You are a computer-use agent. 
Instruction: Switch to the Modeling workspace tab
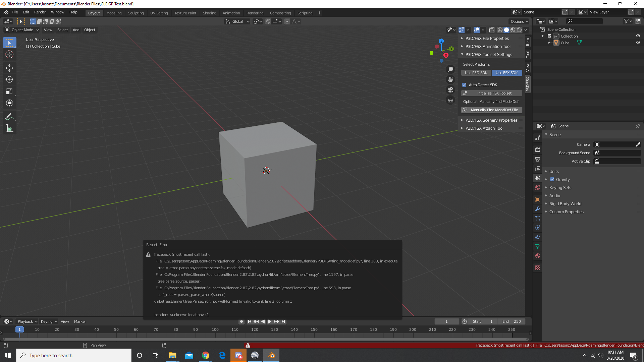[114, 13]
